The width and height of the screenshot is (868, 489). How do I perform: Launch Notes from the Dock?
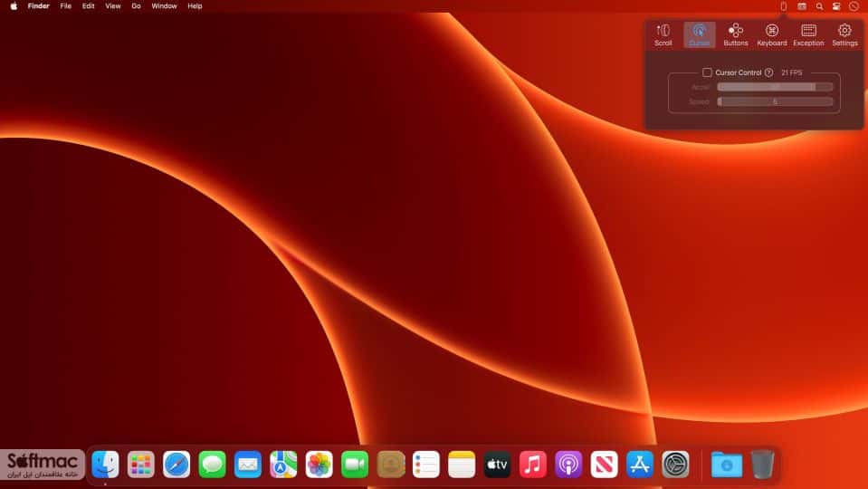[x=462, y=464]
